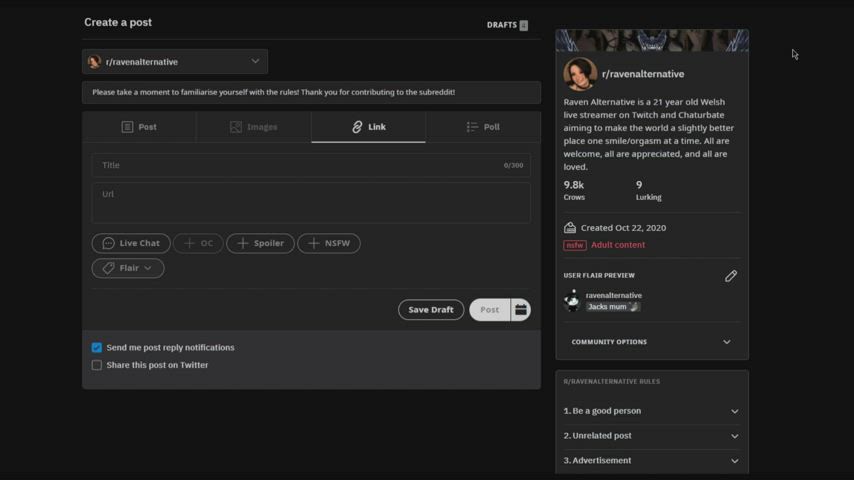Expand Community Options section

(652, 342)
